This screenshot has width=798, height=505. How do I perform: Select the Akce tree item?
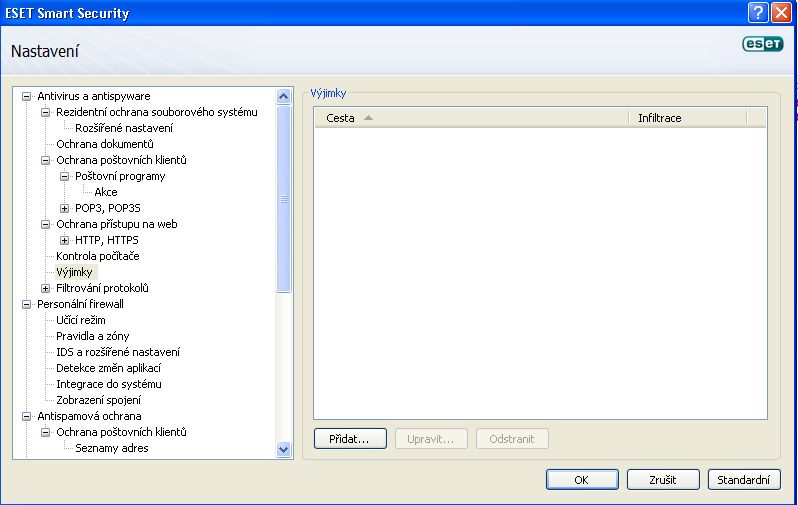point(106,192)
